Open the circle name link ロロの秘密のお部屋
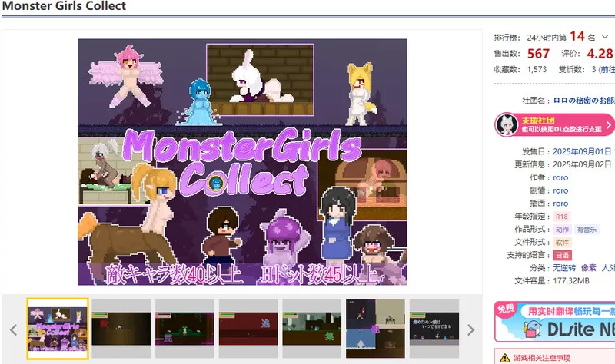The width and height of the screenshot is (615, 364). click(583, 101)
